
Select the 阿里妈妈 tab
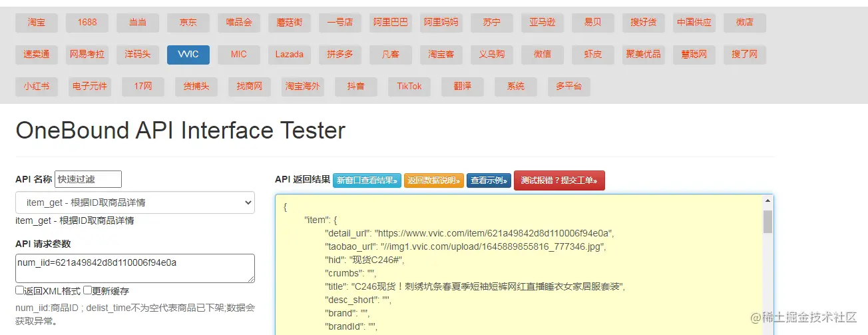tap(441, 23)
